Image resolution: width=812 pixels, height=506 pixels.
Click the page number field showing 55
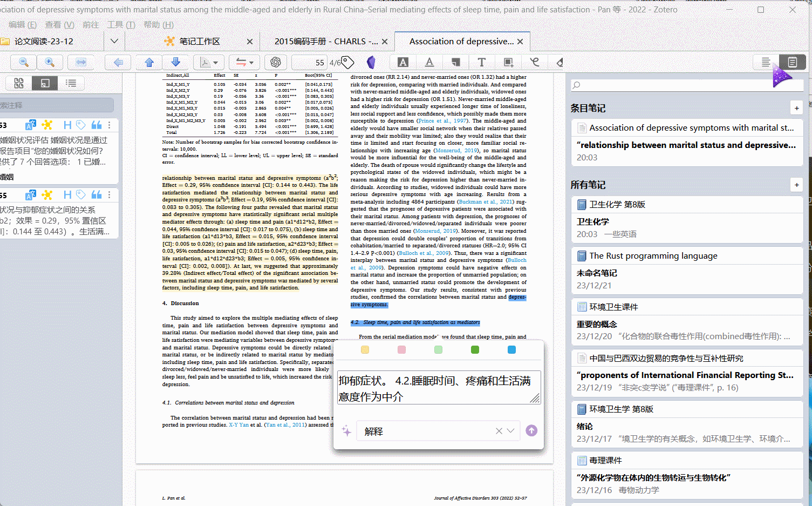310,63
